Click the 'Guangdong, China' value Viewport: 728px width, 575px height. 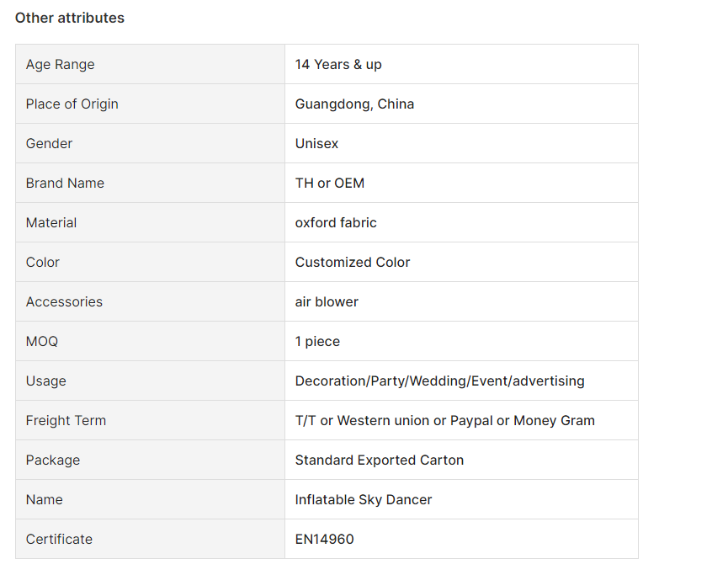[x=354, y=104]
